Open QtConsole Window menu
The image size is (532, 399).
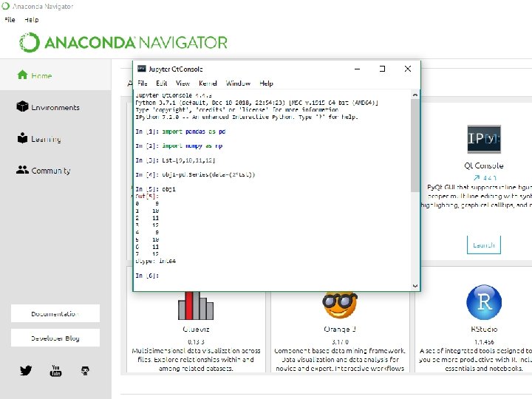click(238, 83)
